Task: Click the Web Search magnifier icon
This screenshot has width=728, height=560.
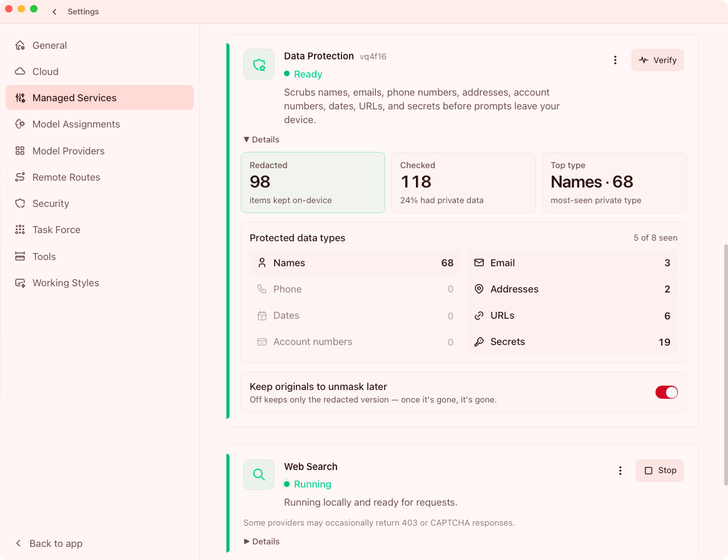Action: tap(259, 474)
